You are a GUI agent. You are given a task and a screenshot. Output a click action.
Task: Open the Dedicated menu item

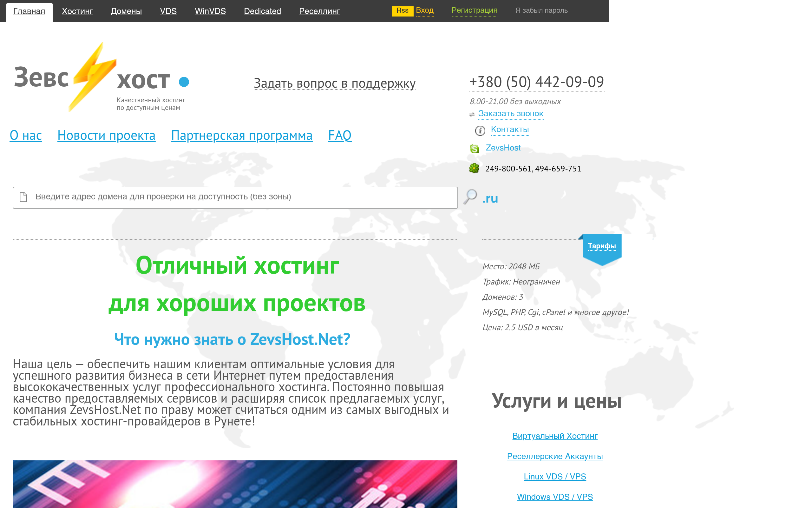262,11
